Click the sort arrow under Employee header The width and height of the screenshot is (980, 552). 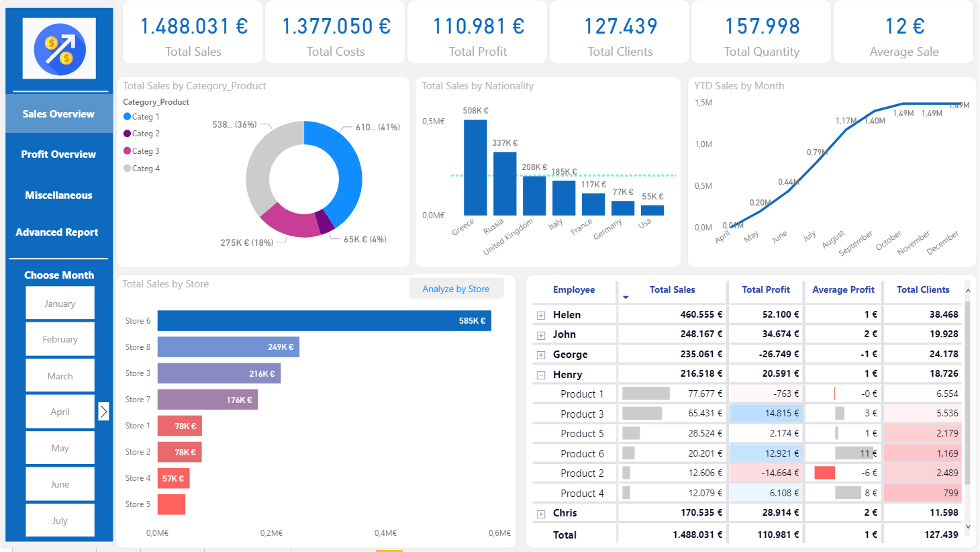626,297
